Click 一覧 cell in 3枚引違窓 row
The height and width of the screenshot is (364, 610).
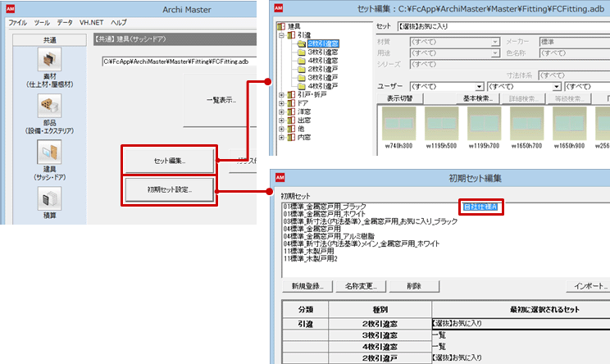521,335
